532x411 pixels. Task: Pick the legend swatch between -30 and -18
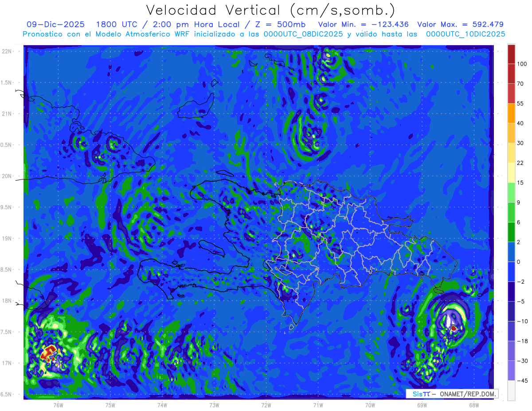(511, 350)
